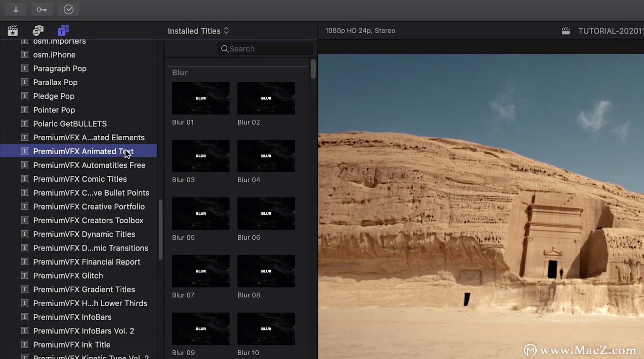Click the title icon beside PremiumVFX Ink Title

tap(24, 344)
